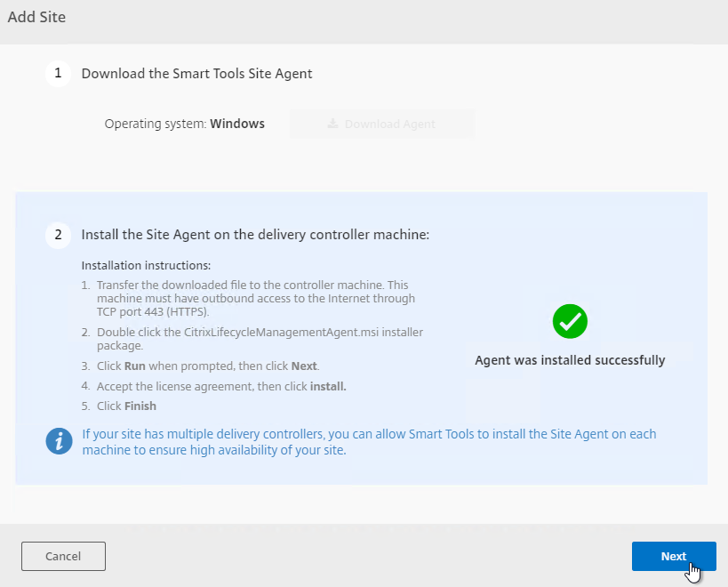Image resolution: width=728 pixels, height=587 pixels.
Task: Select the step 2 number circle
Action: pyautogui.click(x=58, y=236)
